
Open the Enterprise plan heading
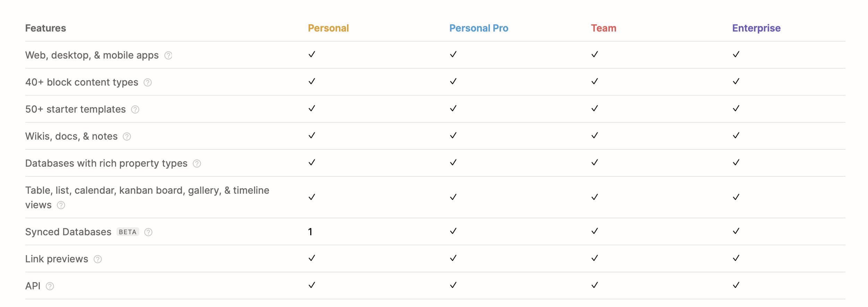tap(756, 28)
